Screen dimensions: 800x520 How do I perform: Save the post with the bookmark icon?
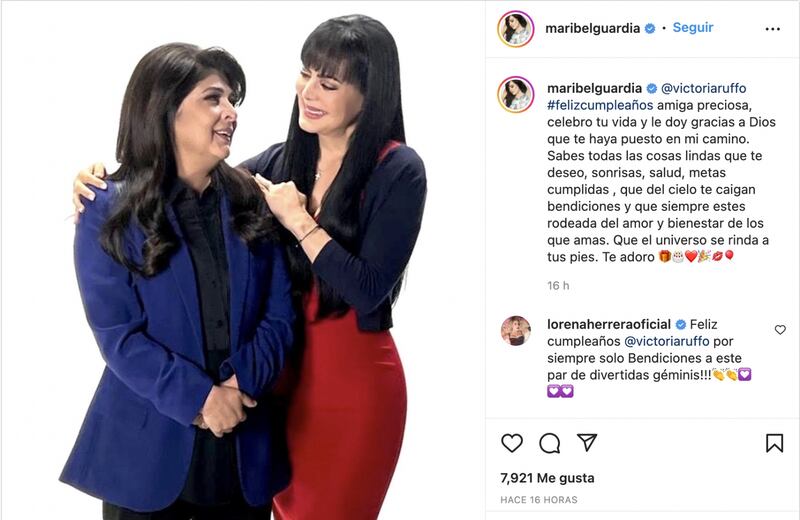(x=774, y=442)
